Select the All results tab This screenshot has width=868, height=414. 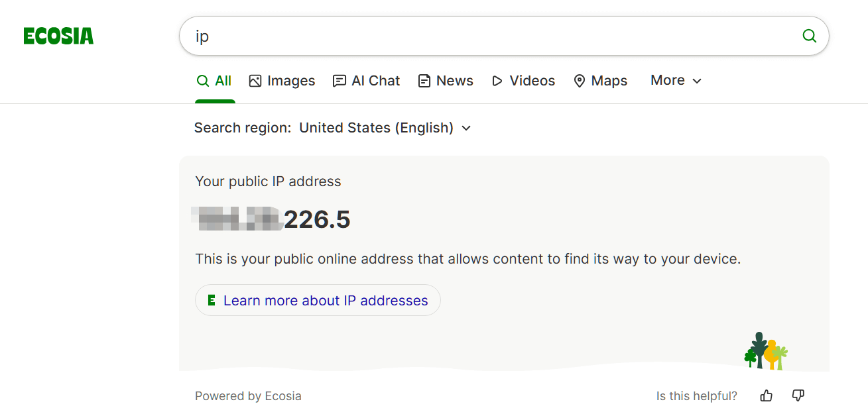click(214, 81)
